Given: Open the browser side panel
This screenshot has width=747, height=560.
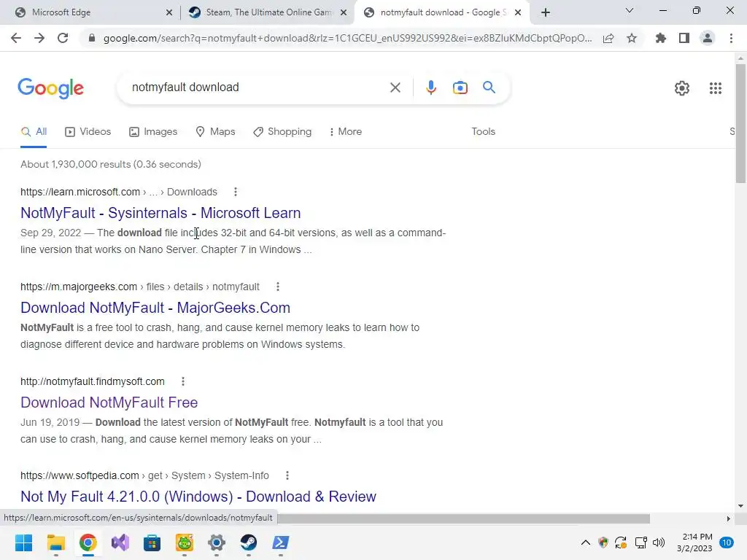Looking at the screenshot, I should 684,38.
